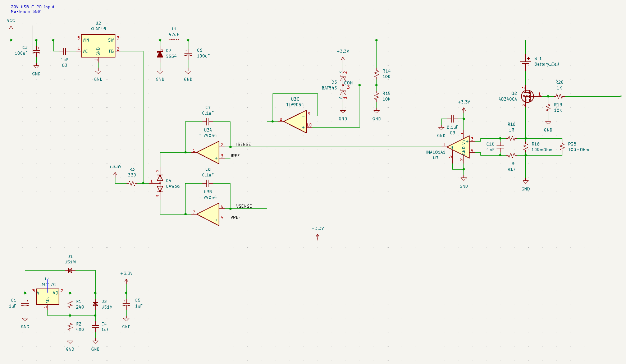The height and width of the screenshot is (364, 626).
Task: Click the C8 0.1uF feedback capacitor symbol
Action: pyautogui.click(x=208, y=183)
